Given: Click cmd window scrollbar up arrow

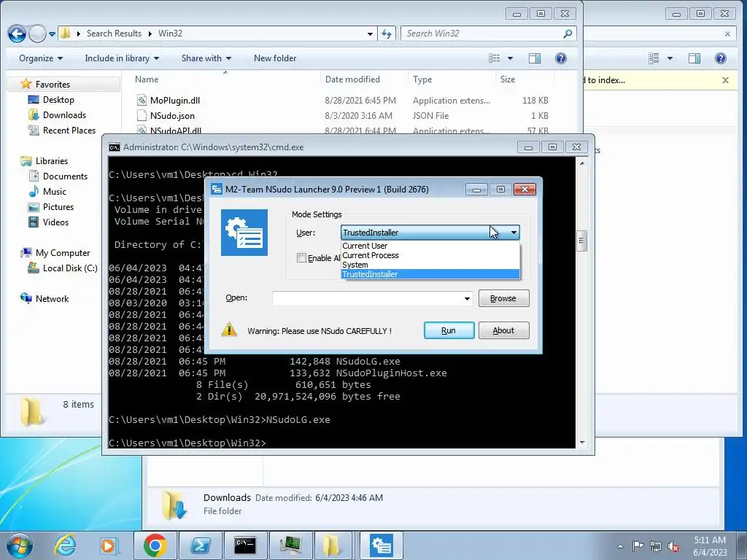Looking at the screenshot, I should coord(581,163).
